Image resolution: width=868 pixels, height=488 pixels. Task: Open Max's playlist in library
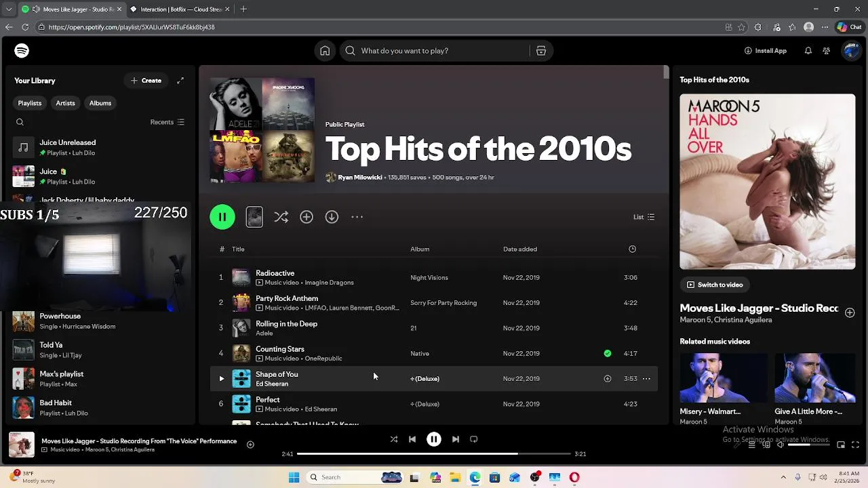99,378
